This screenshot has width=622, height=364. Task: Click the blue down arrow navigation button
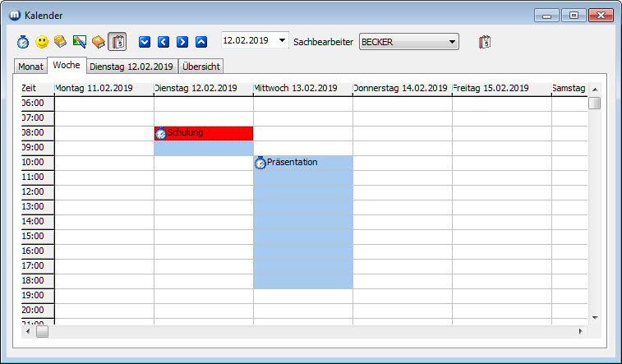tap(145, 41)
